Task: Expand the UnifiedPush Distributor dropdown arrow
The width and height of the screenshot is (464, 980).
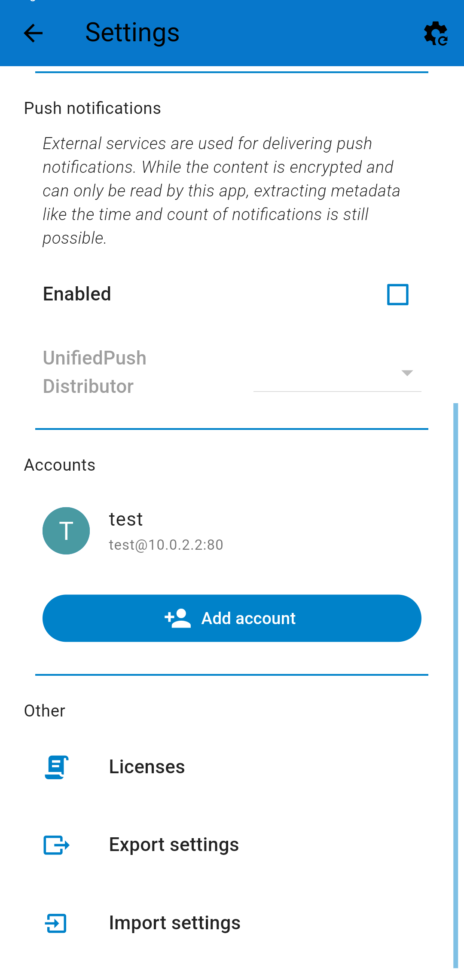Action: tap(407, 373)
